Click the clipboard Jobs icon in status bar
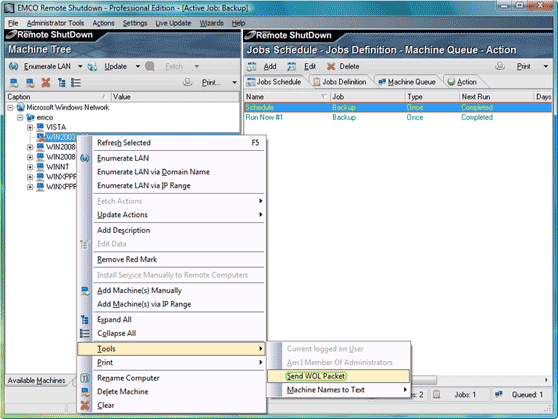The image size is (558, 419). click(437, 394)
